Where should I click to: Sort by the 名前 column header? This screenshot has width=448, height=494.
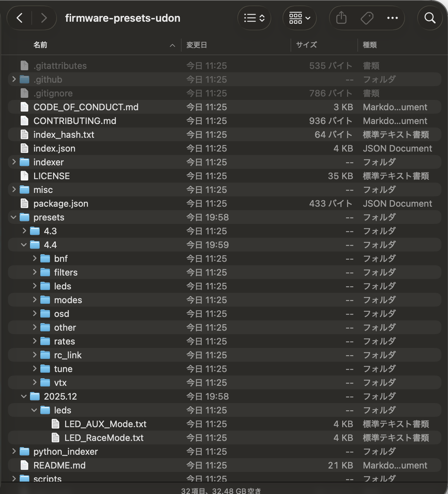pyautogui.click(x=40, y=45)
